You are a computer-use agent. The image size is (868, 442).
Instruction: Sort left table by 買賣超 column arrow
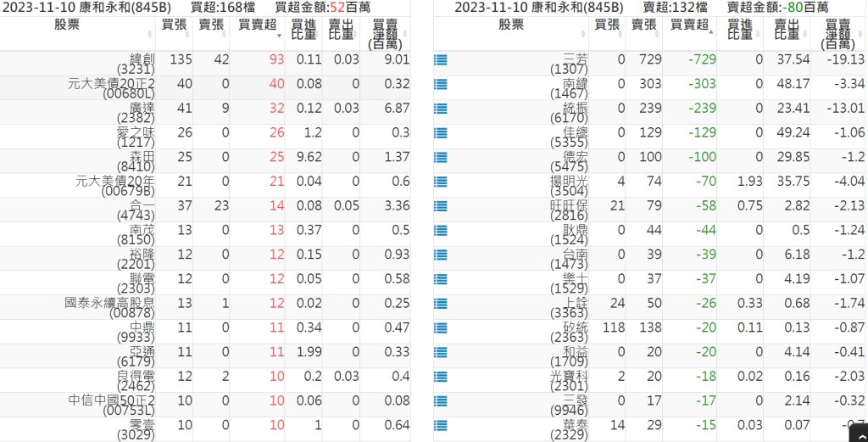coord(279,35)
